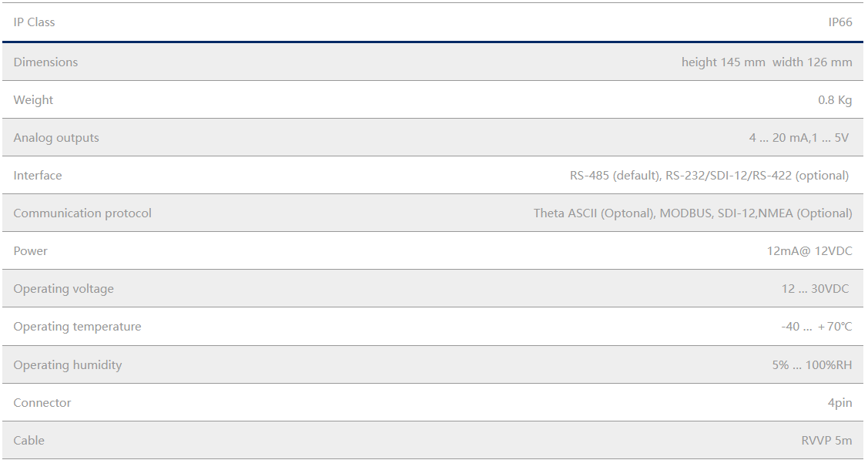Click the Interface row label
Image resolution: width=868 pixels, height=460 pixels.
tap(38, 176)
